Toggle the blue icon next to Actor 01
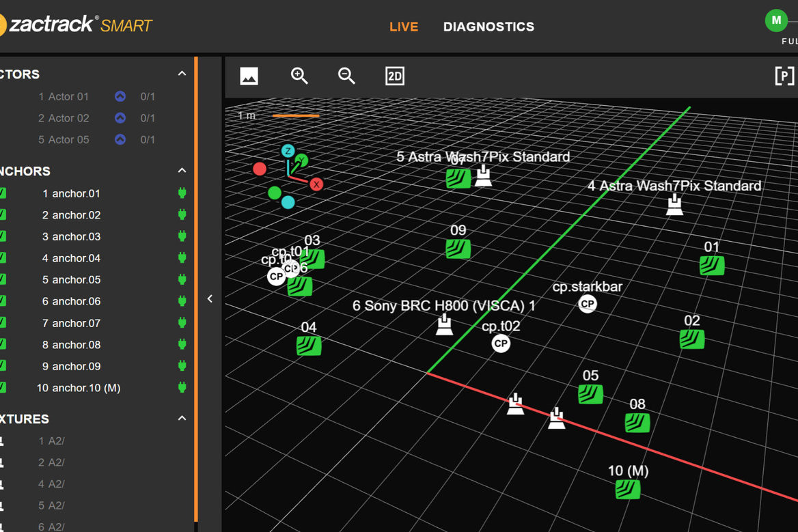 click(x=120, y=97)
